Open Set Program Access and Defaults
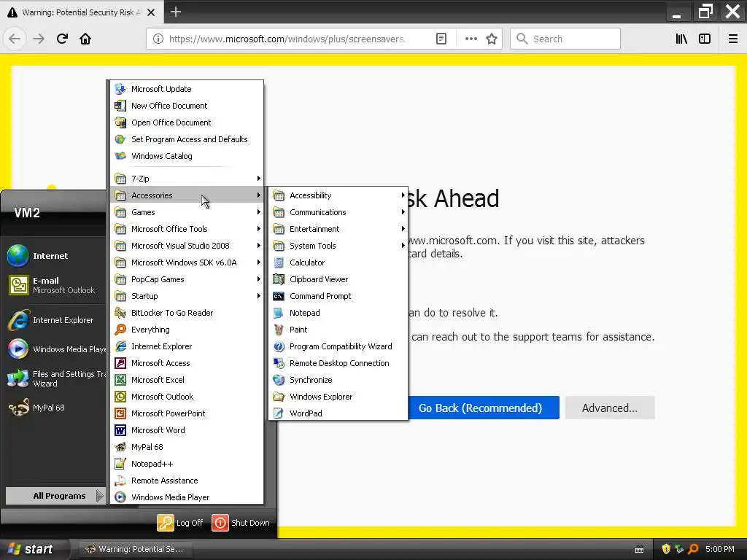747x560 pixels. click(187, 139)
